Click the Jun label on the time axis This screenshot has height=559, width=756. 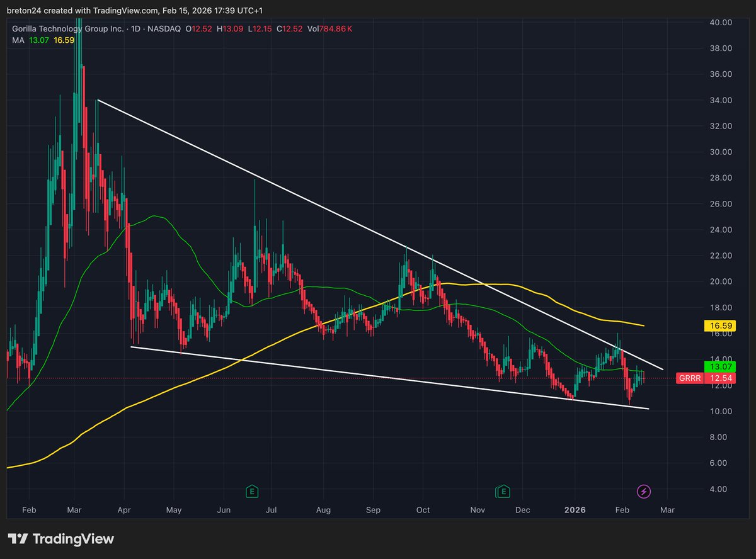(224, 510)
